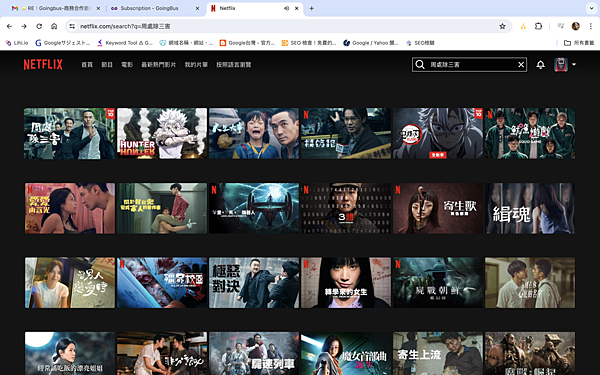Open the robot spaceship thumbnail in second row
Image resolution: width=600 pixels, height=375 pixels.
[x=254, y=208]
